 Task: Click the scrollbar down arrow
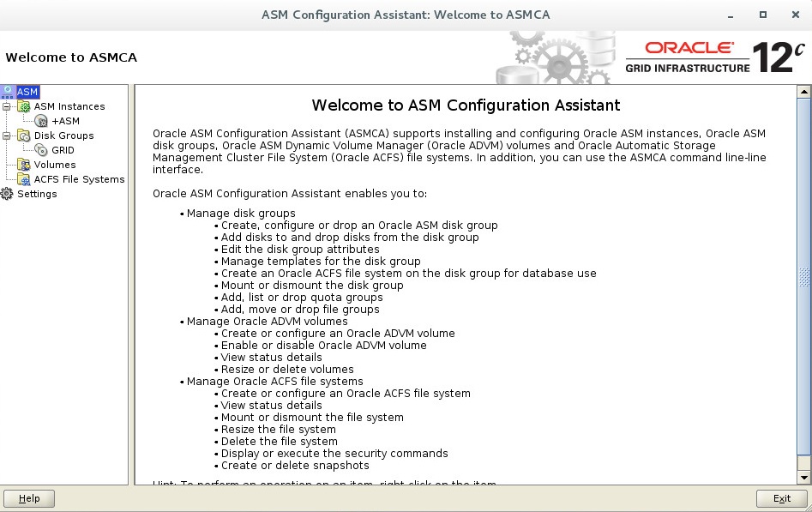[x=803, y=478]
